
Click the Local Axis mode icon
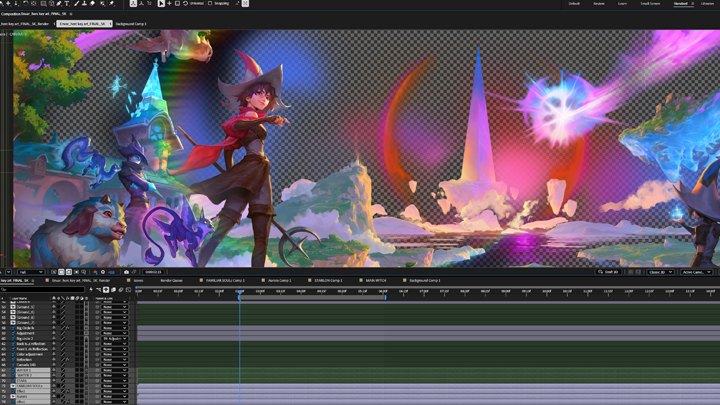133,3
